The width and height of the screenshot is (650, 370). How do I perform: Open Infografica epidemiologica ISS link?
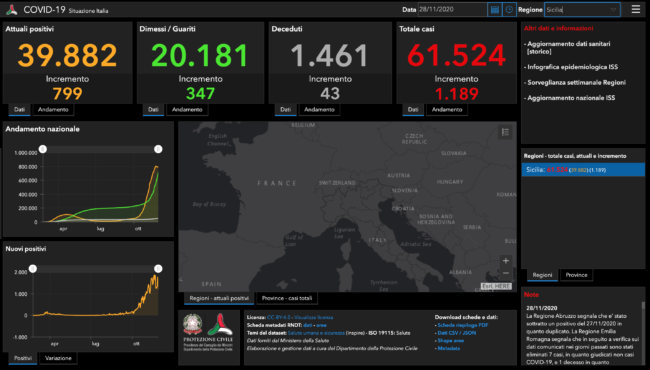coord(572,67)
